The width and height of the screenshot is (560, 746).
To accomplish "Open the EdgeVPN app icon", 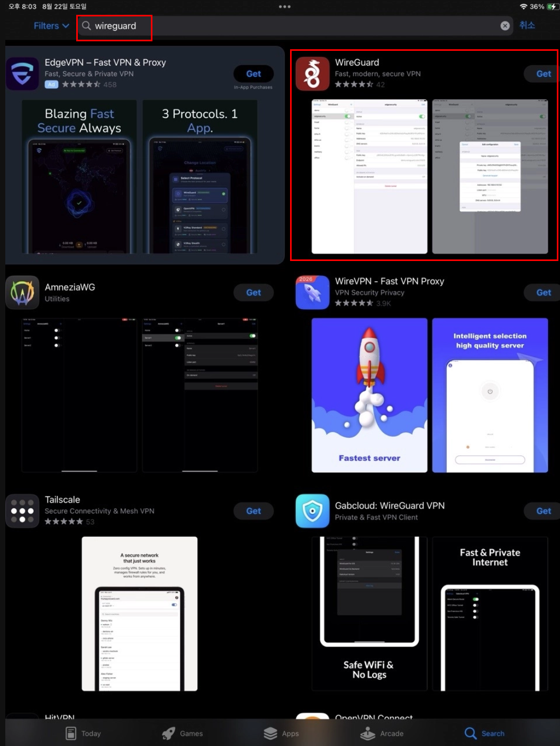I will (22, 74).
